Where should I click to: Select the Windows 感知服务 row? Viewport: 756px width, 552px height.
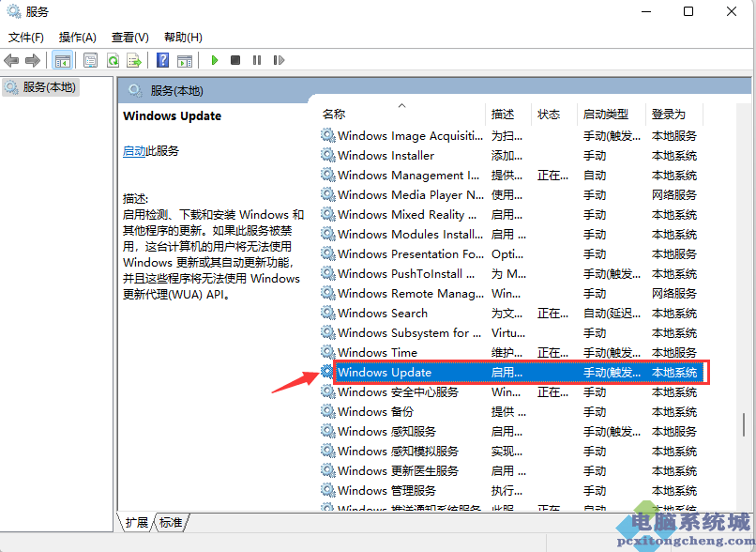510,432
